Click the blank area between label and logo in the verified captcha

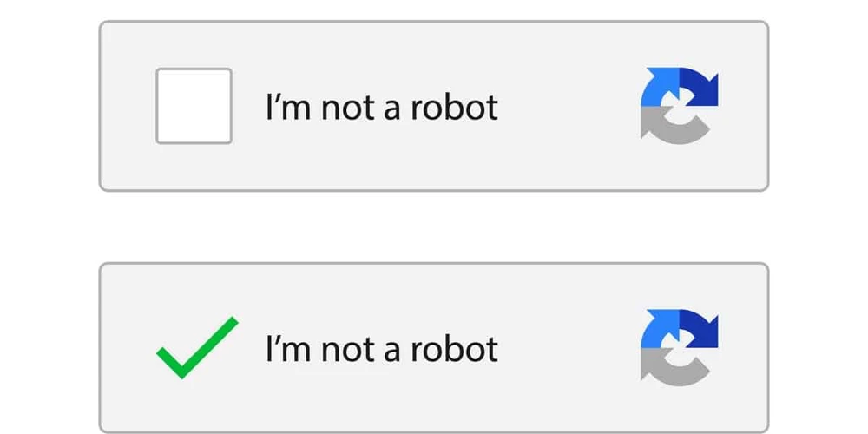(x=569, y=349)
